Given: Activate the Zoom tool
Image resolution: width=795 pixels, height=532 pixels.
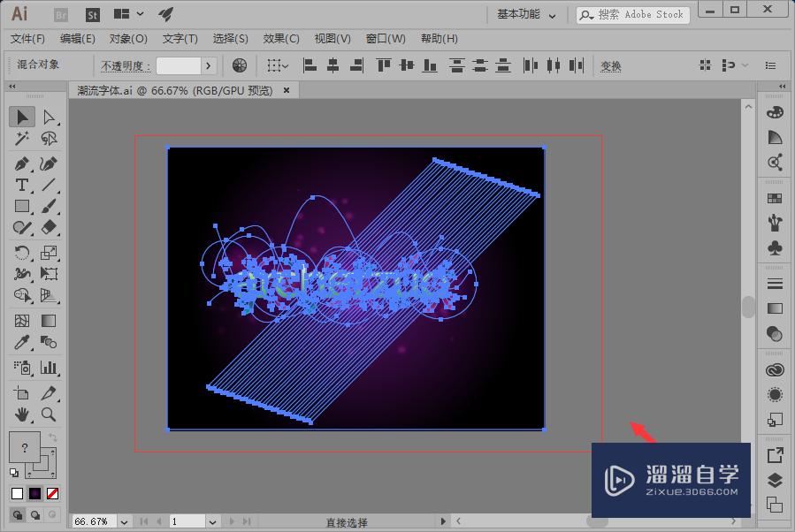Looking at the screenshot, I should coord(49,414).
